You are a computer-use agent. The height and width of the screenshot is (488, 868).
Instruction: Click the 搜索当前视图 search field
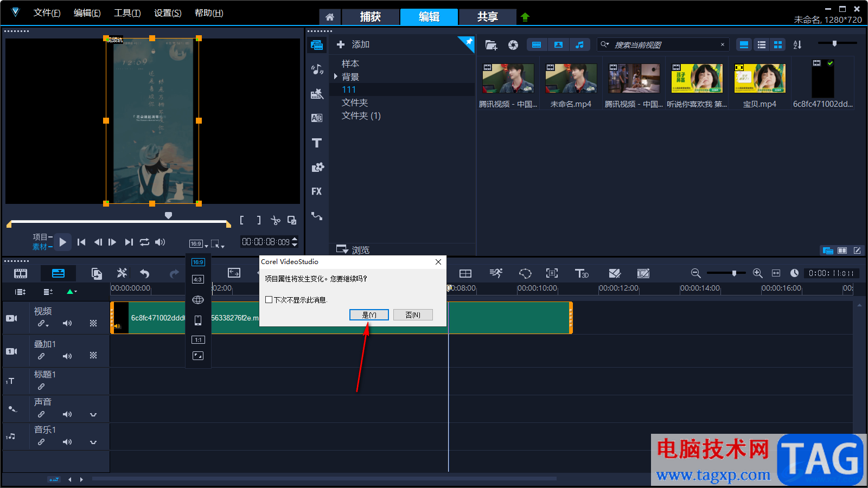(664, 45)
